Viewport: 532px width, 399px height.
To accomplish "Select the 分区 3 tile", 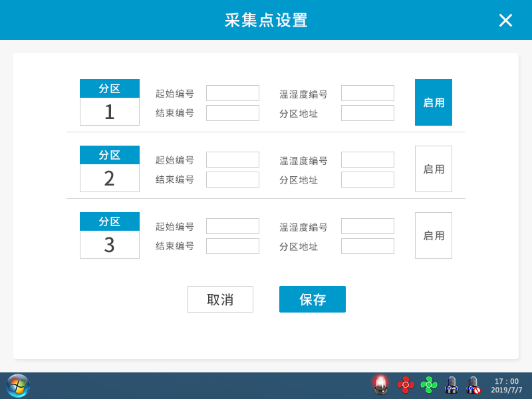I will pyautogui.click(x=110, y=235).
